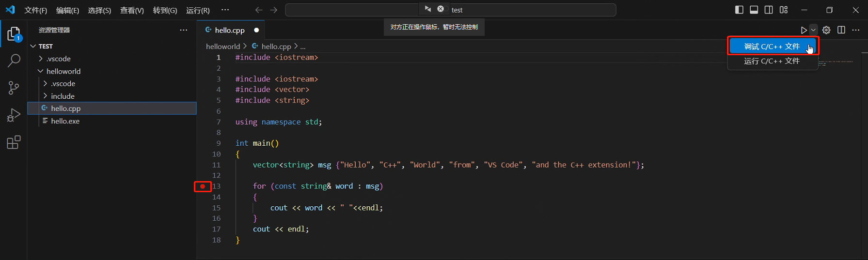Click '#include <string>' on line 5
The width and height of the screenshot is (868, 260).
pos(272,100)
